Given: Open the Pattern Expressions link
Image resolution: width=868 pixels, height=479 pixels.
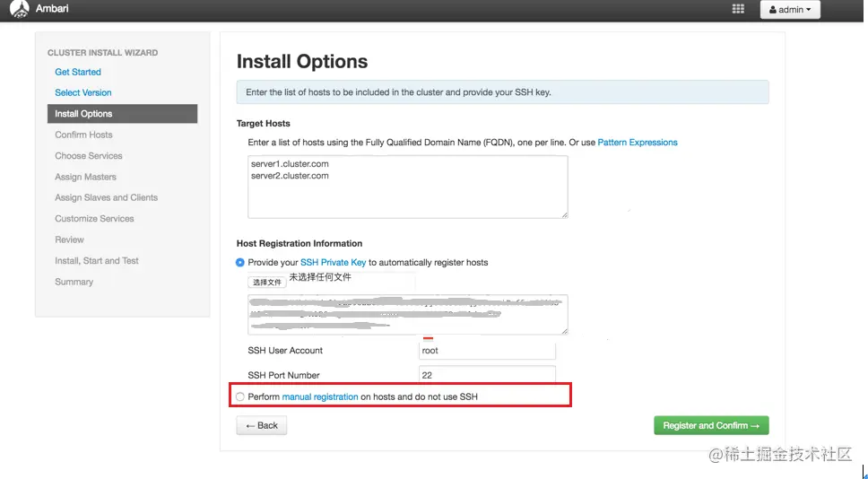Looking at the screenshot, I should (638, 143).
